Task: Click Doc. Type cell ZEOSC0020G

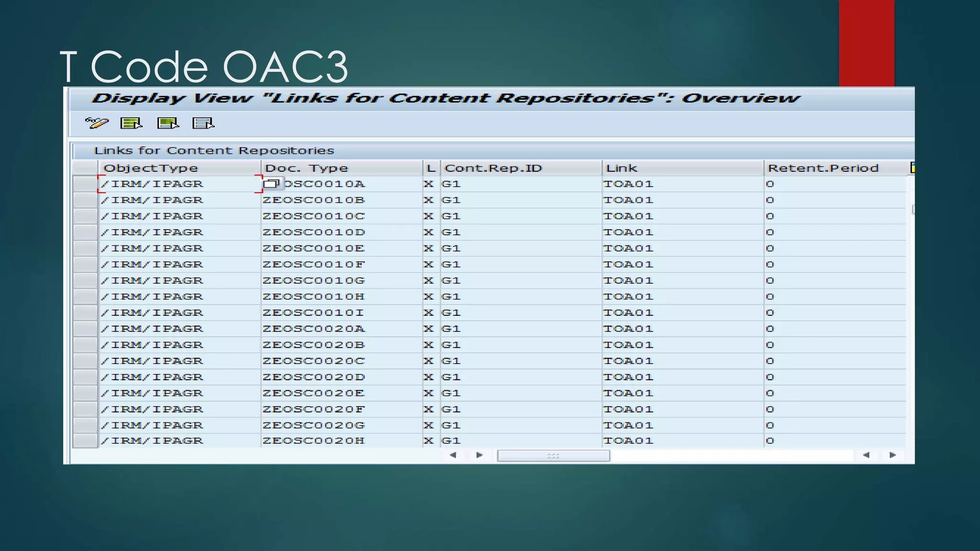Action: pos(342,425)
